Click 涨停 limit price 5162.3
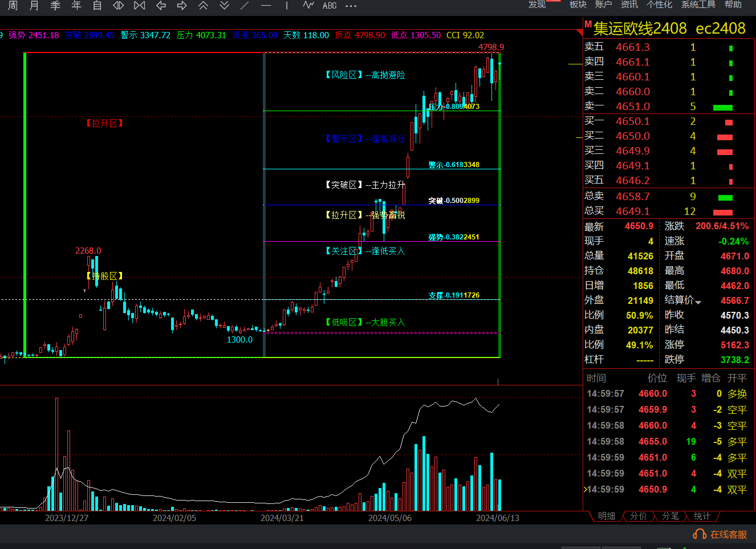This screenshot has height=549, width=756. [x=735, y=345]
